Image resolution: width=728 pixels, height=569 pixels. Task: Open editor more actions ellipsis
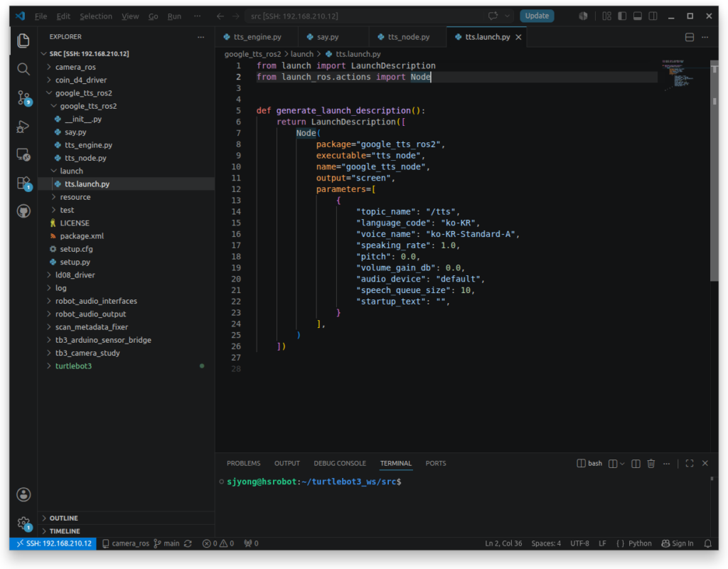[705, 37]
